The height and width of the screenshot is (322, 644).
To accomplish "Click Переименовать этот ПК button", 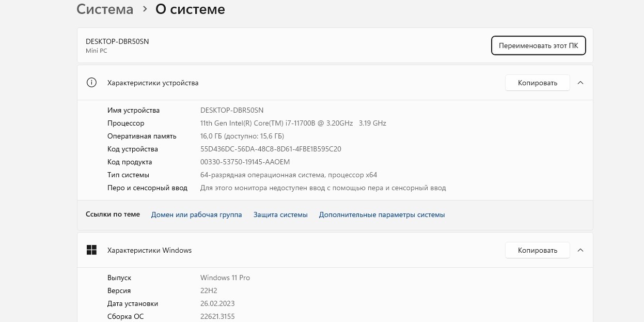I will pyautogui.click(x=538, y=45).
